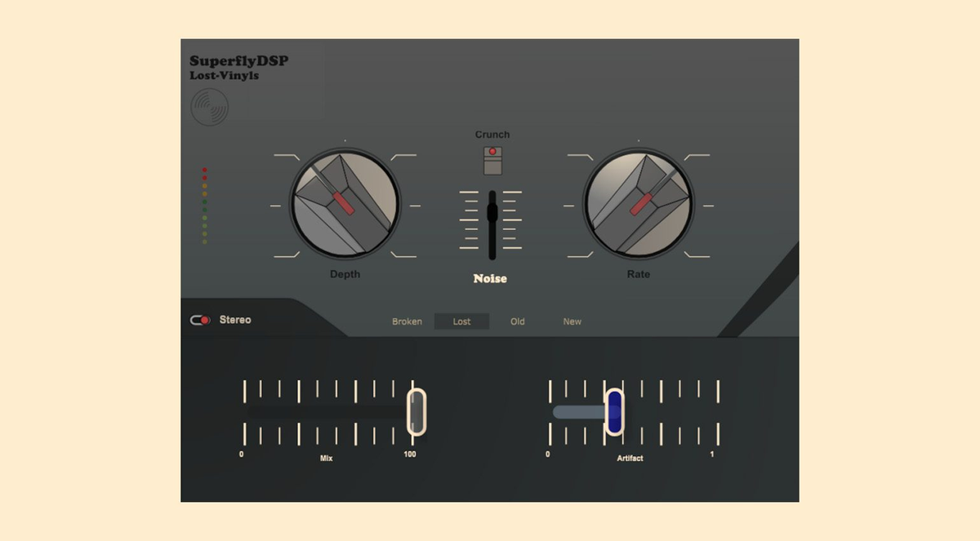
Task: Select the New preset tab
Action: [572, 321]
